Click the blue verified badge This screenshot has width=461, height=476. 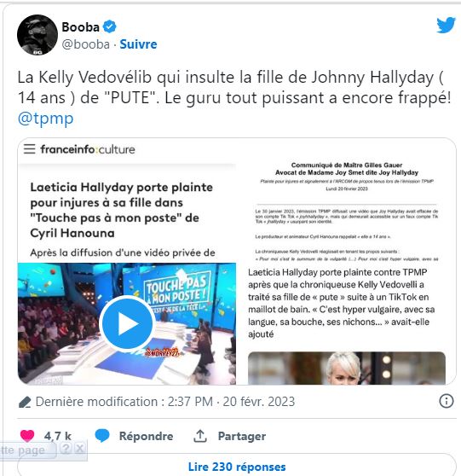coord(109,26)
